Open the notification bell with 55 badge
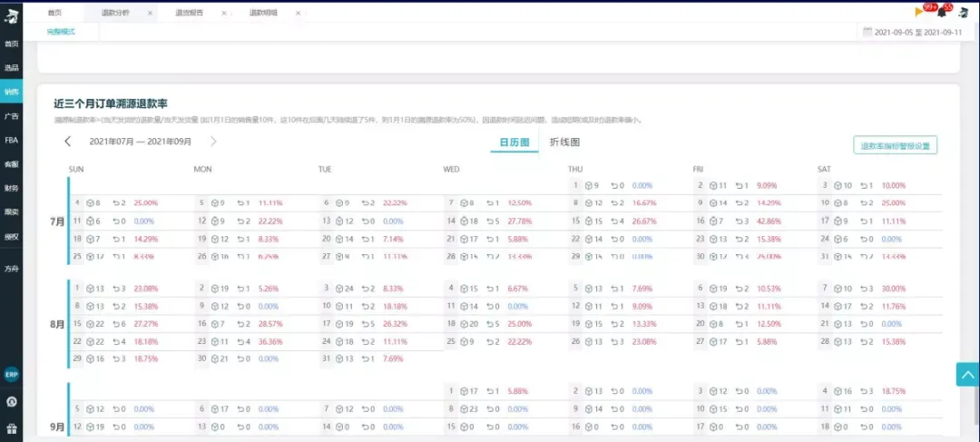This screenshot has height=442, width=980. click(942, 12)
